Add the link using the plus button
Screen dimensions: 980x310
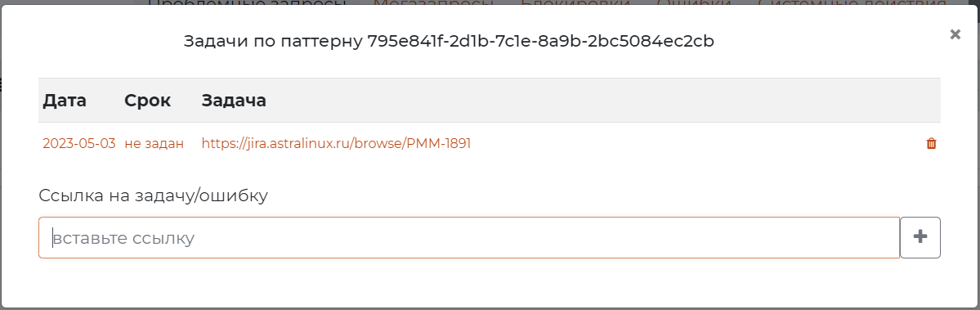(920, 237)
